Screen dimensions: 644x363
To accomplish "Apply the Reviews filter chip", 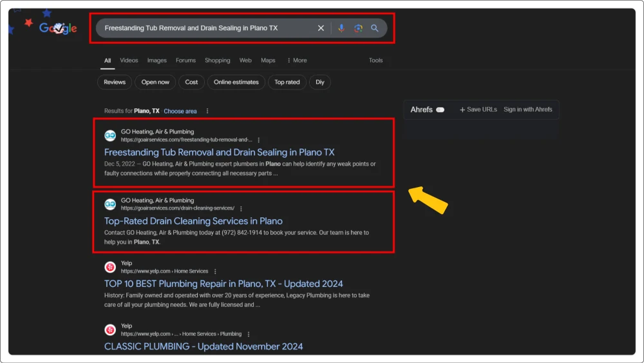I will (x=115, y=83).
